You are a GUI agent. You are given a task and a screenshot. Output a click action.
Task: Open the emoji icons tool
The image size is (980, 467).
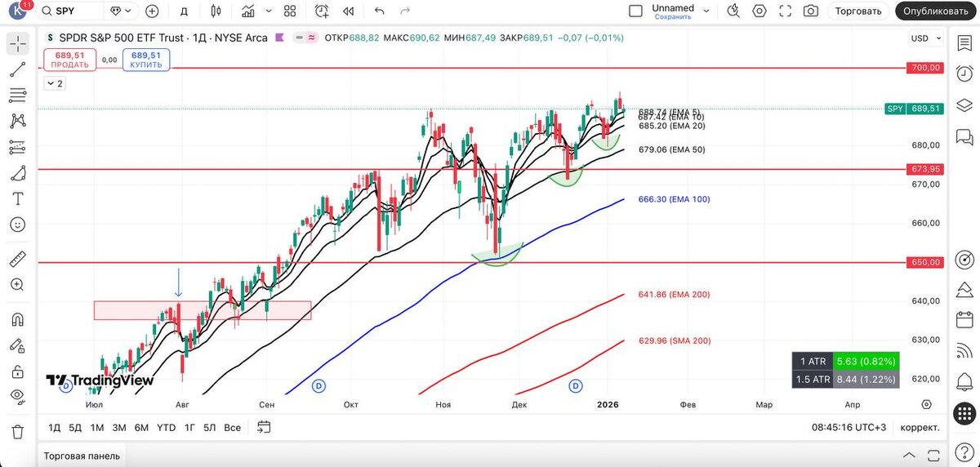(17, 225)
